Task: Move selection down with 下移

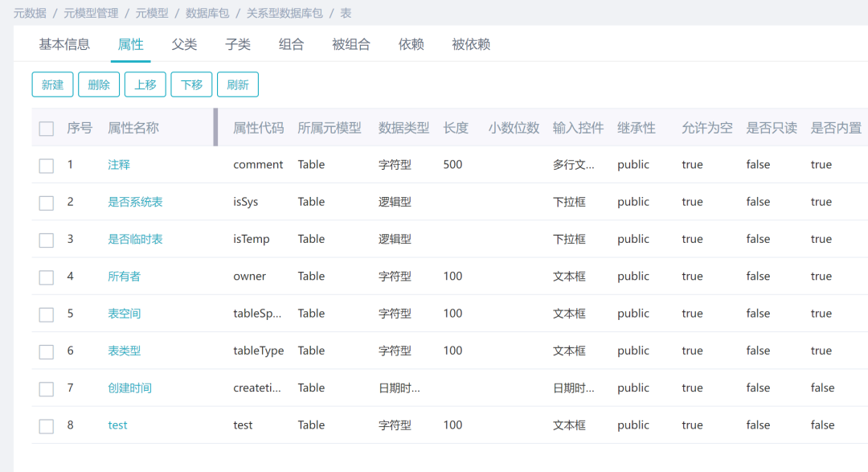Action: [x=191, y=84]
